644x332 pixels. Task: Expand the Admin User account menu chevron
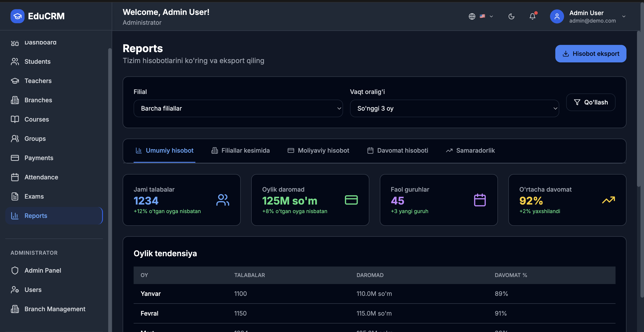[624, 16]
